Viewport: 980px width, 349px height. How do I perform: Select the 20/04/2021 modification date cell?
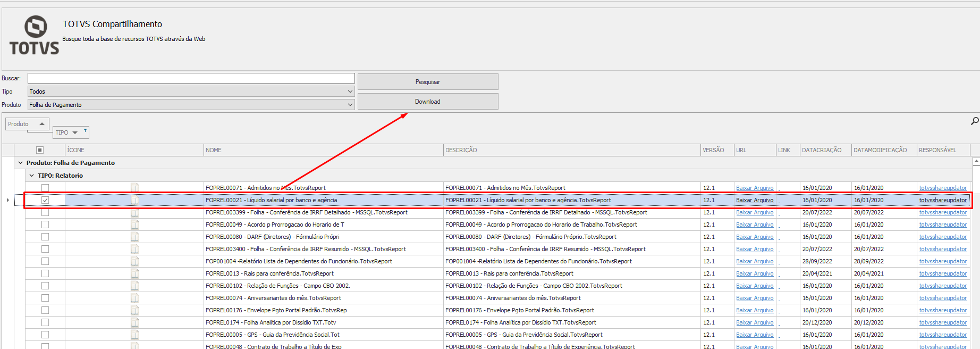pos(884,273)
